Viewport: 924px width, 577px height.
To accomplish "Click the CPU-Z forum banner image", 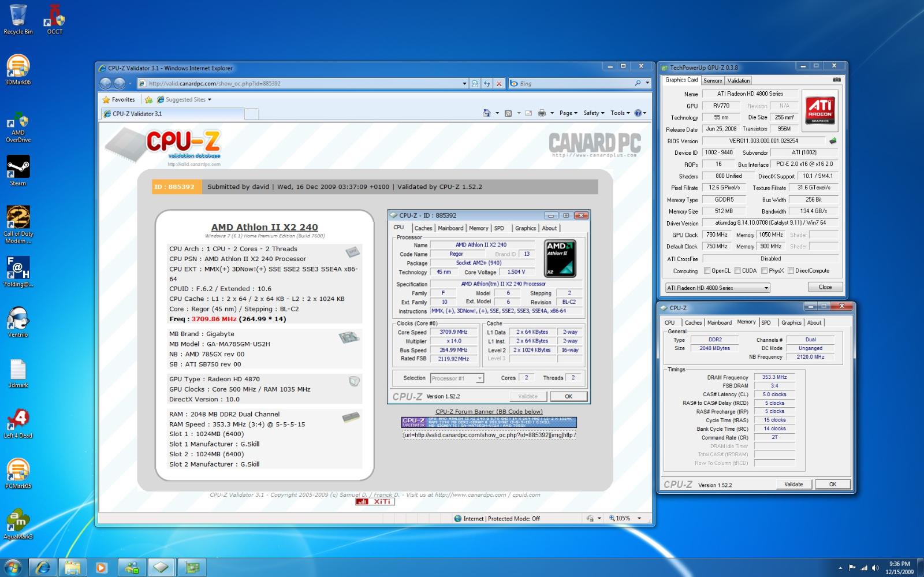I will coord(489,422).
